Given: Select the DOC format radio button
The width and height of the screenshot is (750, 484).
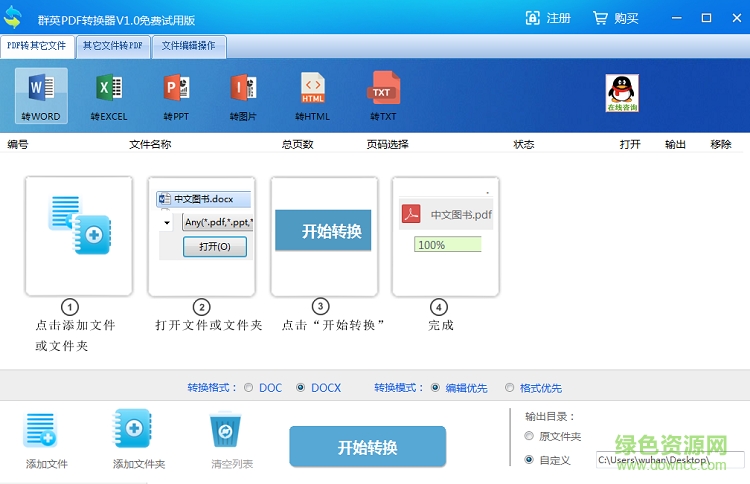Looking at the screenshot, I should click(249, 388).
